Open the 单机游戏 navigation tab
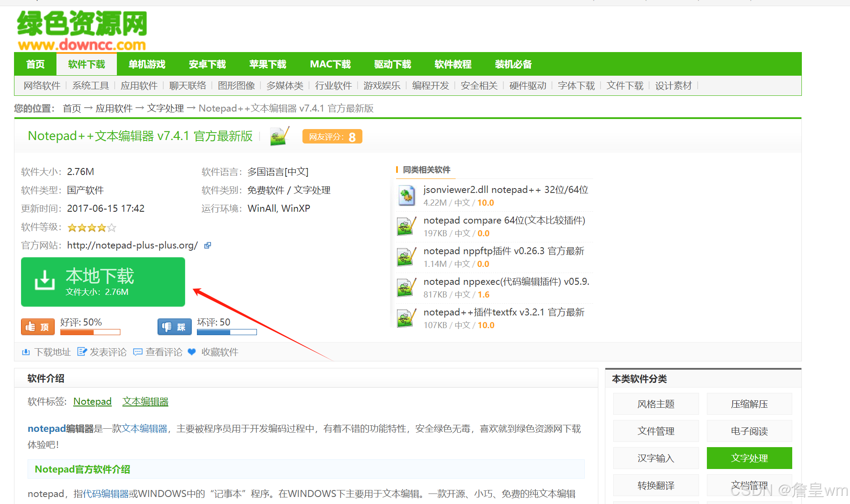 (147, 64)
